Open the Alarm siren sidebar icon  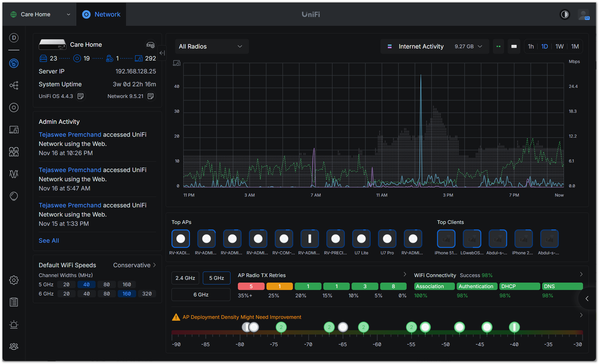[x=14, y=324]
